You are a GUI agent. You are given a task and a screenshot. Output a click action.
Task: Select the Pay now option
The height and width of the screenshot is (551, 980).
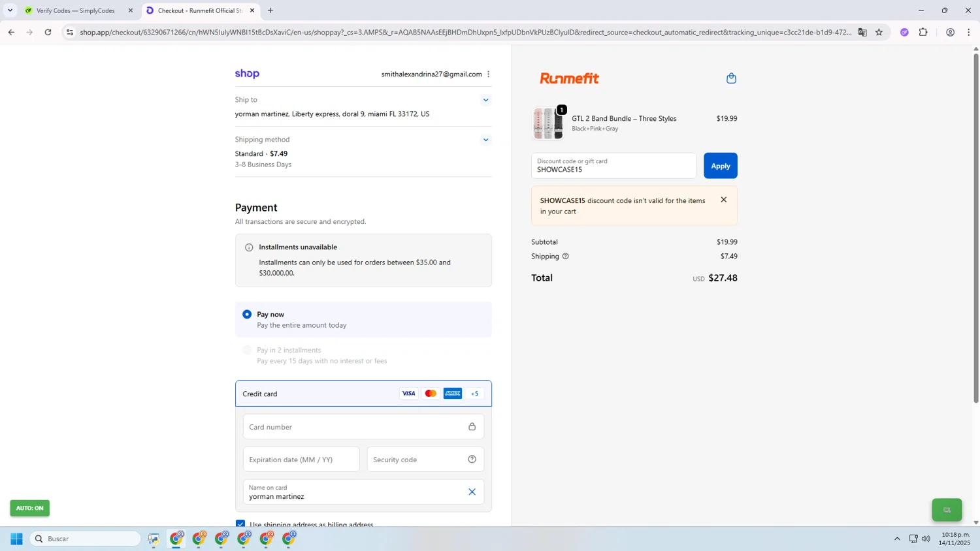[x=247, y=315]
